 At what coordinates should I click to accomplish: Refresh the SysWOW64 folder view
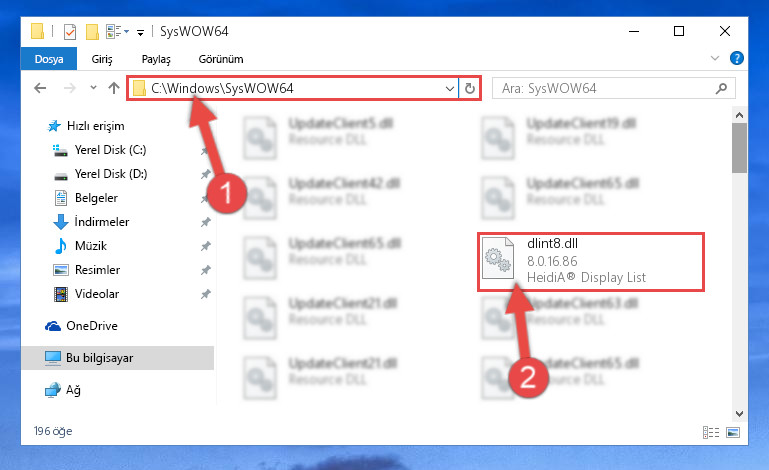pyautogui.click(x=470, y=88)
